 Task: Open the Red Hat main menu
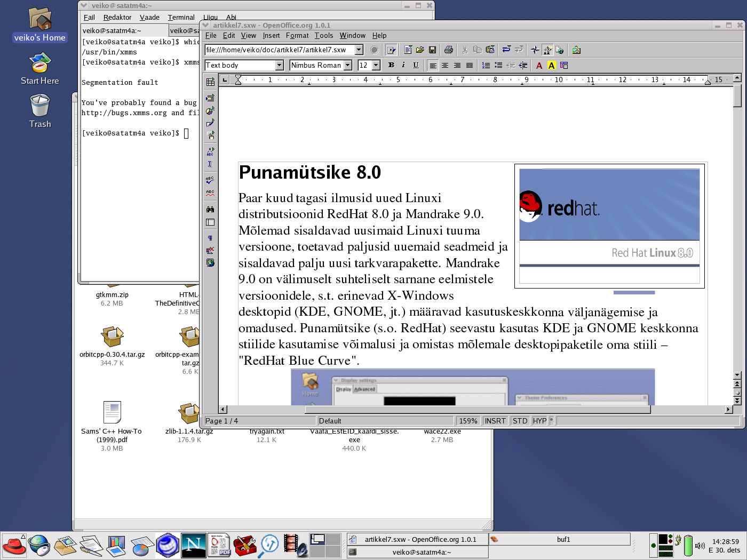[x=14, y=546]
